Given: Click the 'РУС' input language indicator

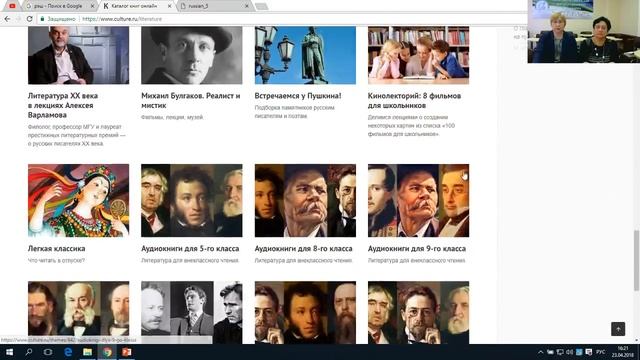Looking at the screenshot, I should (x=600, y=352).
